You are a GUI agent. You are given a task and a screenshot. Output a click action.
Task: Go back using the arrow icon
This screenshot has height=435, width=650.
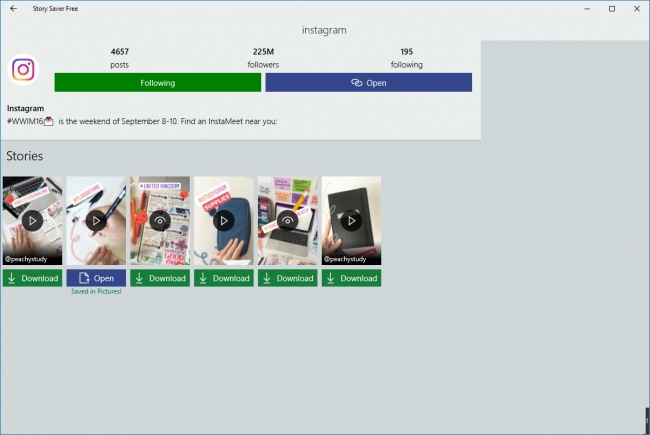tap(14, 8)
